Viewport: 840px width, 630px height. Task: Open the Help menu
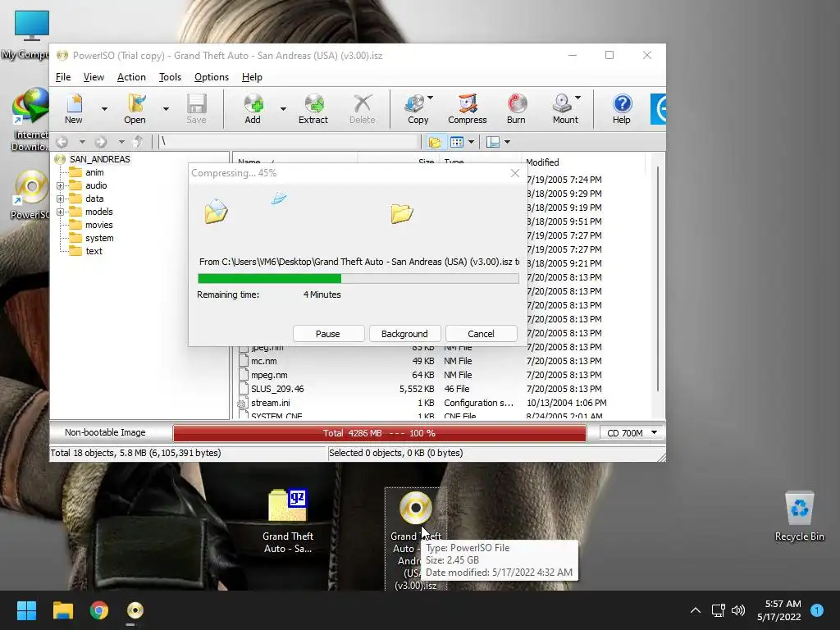pos(252,77)
